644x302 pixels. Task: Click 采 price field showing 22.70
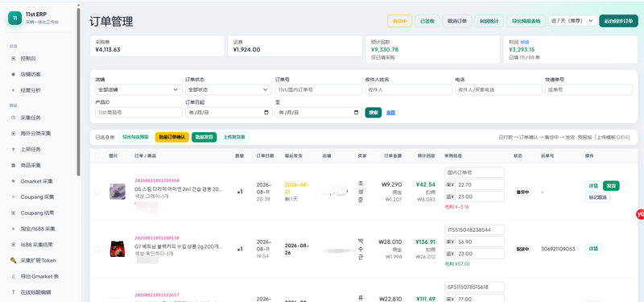click(479, 184)
